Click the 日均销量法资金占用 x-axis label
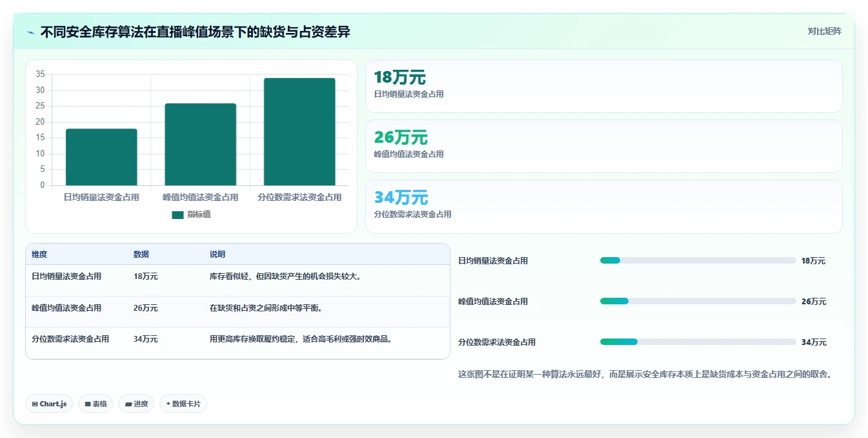The image size is (868, 438). pos(101,197)
